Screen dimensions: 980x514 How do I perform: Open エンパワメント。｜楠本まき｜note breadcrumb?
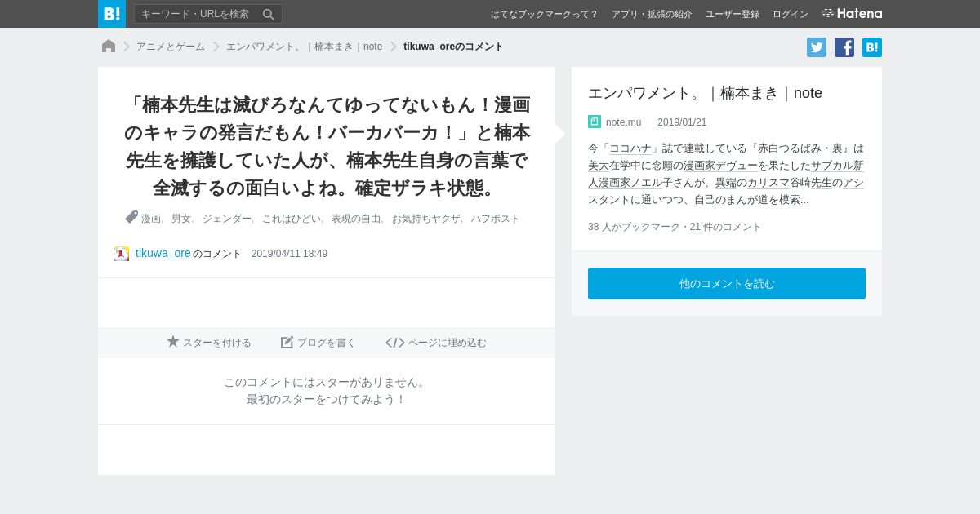coord(304,47)
